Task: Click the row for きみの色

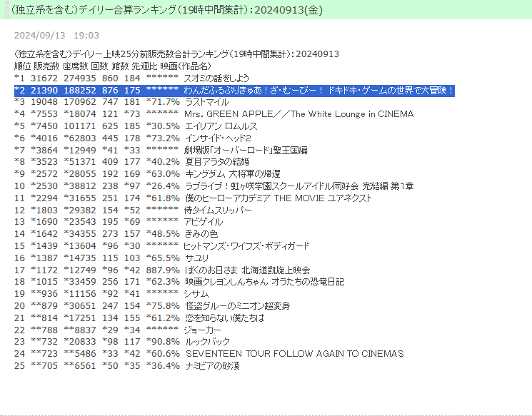Action: 116,233
